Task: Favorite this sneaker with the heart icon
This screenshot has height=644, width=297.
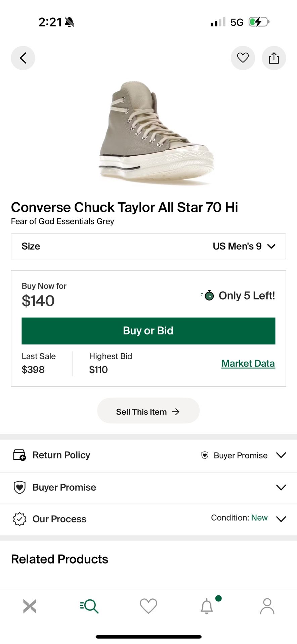Action: tap(243, 58)
